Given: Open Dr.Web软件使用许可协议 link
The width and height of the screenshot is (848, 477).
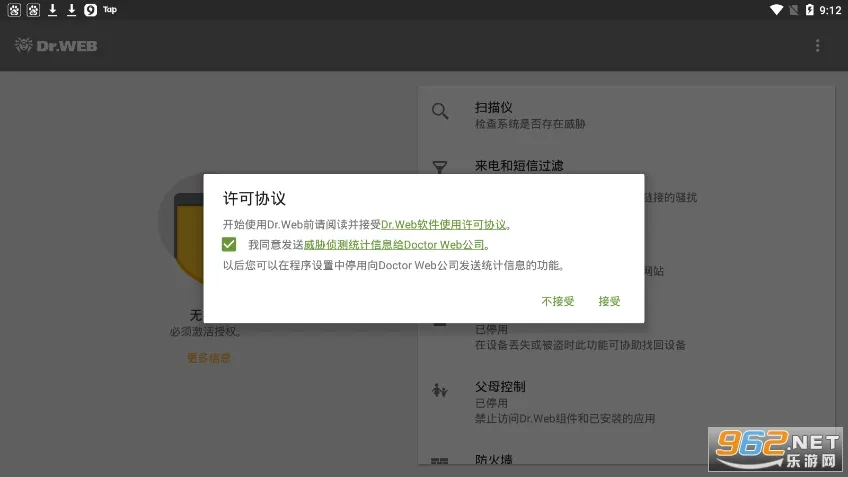Looking at the screenshot, I should pyautogui.click(x=443, y=224).
